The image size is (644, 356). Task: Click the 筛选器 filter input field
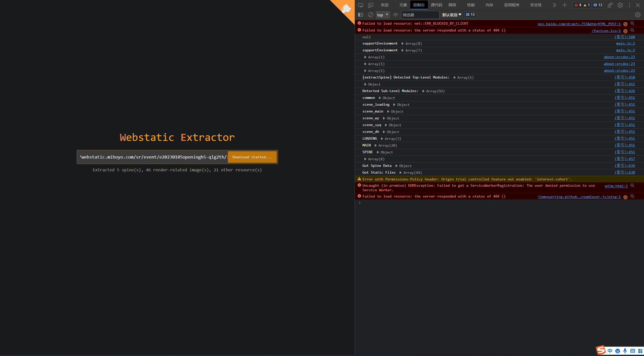(x=420, y=15)
